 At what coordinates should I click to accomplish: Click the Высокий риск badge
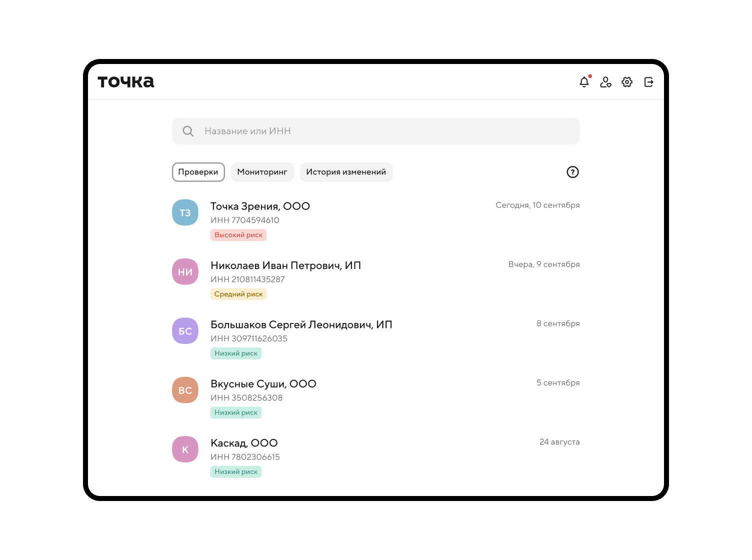point(238,235)
